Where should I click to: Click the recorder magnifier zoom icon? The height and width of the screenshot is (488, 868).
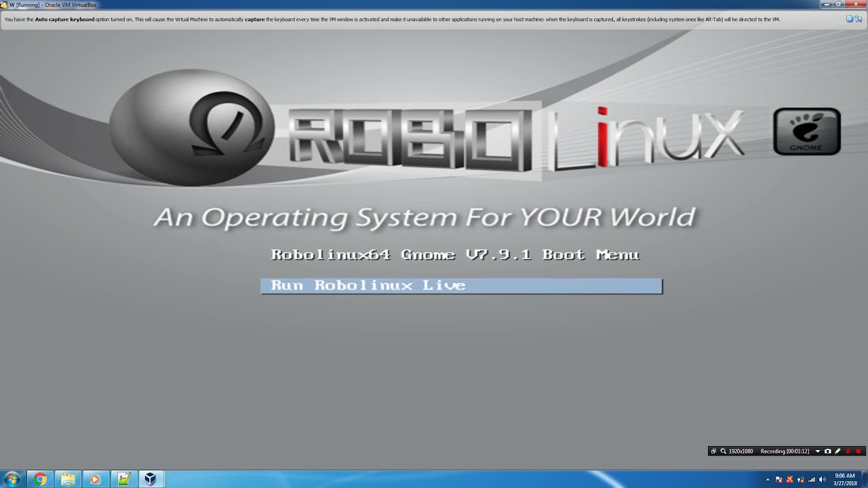click(723, 451)
